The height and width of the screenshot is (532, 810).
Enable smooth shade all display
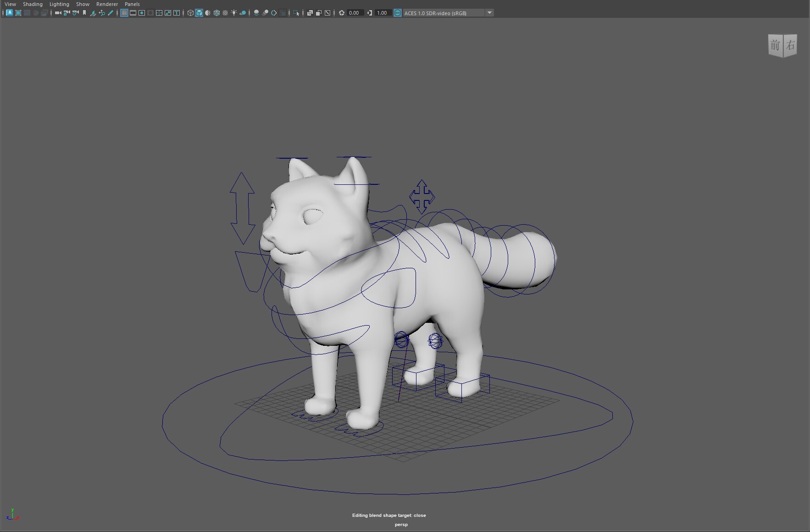199,12
